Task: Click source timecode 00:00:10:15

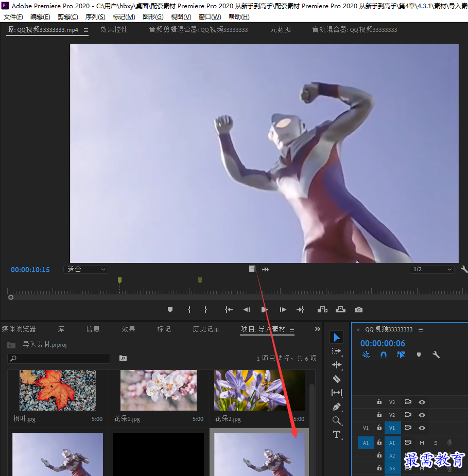Action: coord(30,270)
